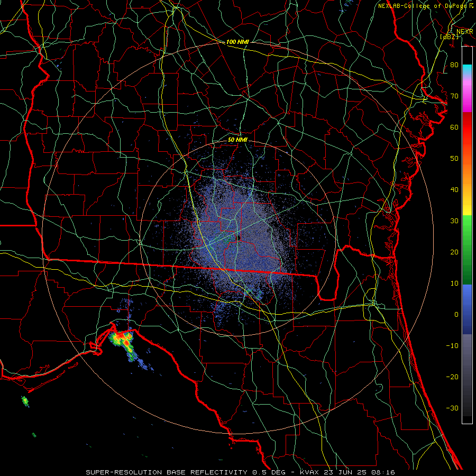The width and height of the screenshot is (476, 476).
Task: Click the magenta-pink segment of the color bar
Action: click(x=467, y=94)
